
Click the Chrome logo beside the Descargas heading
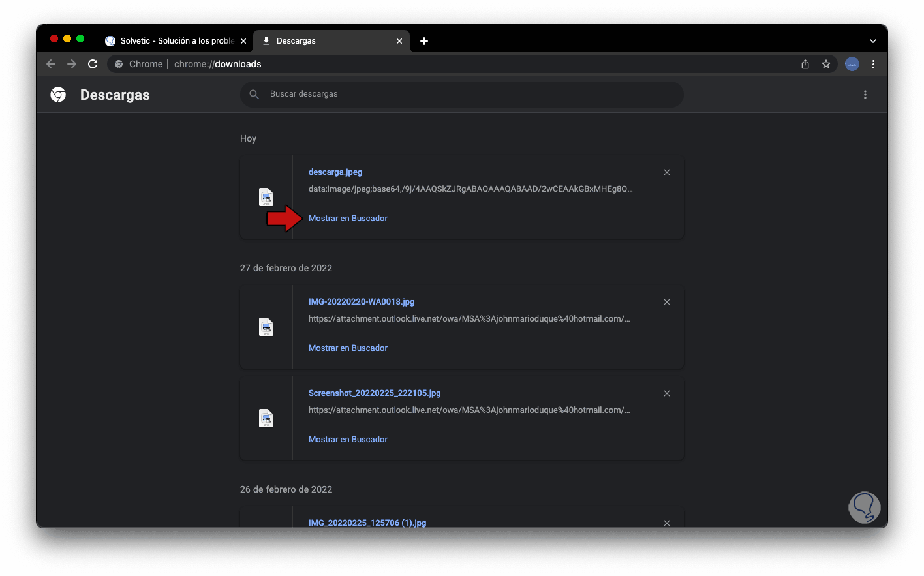58,95
